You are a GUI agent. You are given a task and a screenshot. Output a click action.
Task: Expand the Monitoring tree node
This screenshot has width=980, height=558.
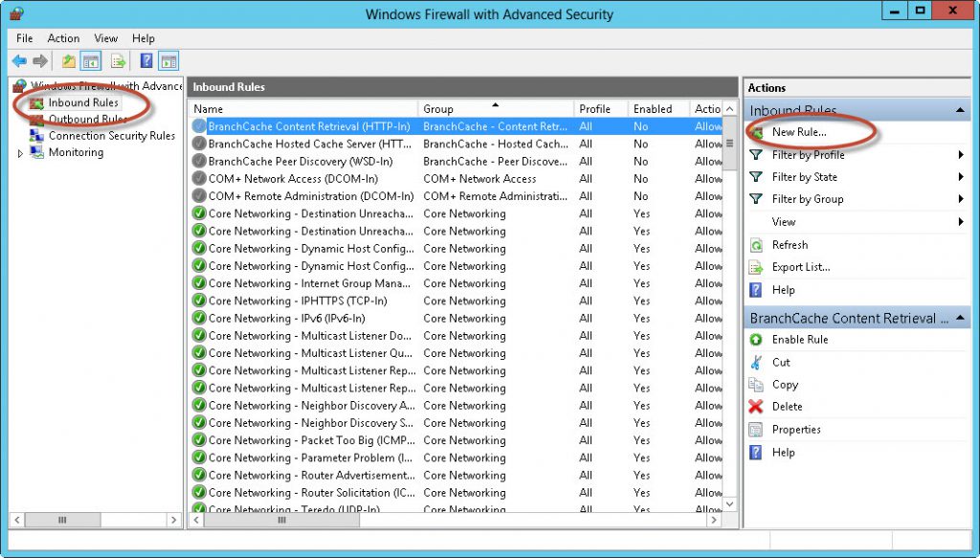point(20,153)
